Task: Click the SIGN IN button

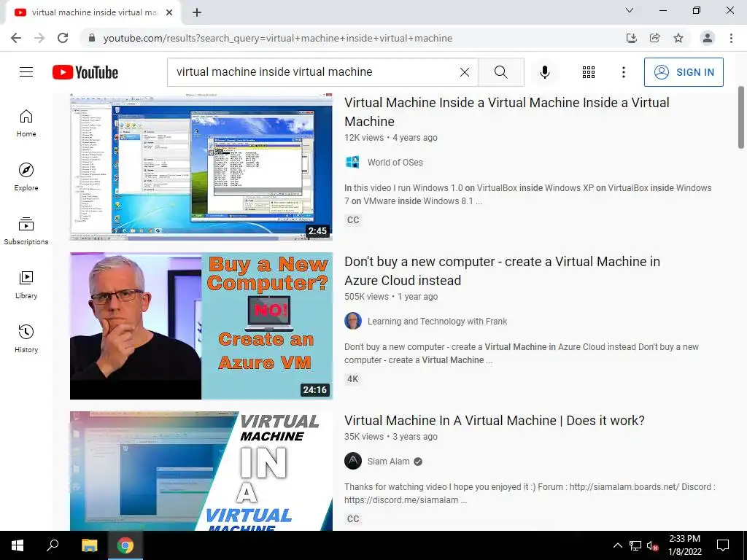Action: coord(684,72)
